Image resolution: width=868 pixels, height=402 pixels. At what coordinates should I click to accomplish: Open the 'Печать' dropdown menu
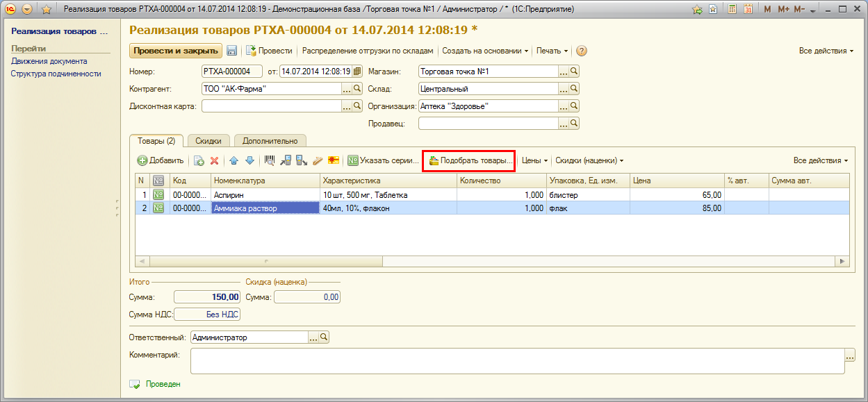(552, 51)
